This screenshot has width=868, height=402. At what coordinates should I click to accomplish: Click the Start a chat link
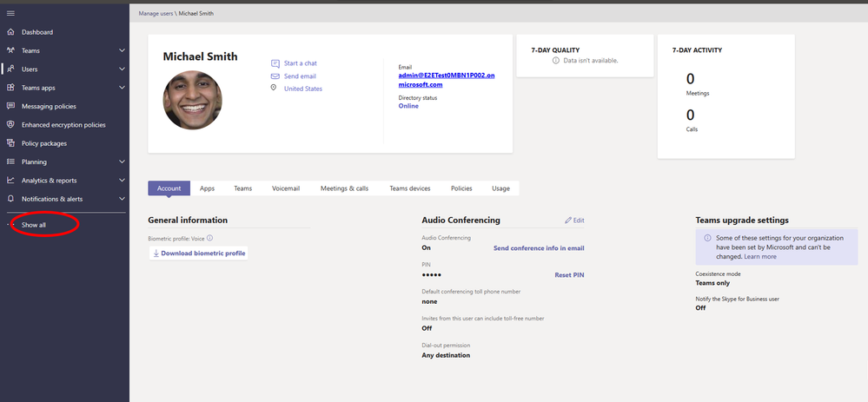coord(301,63)
